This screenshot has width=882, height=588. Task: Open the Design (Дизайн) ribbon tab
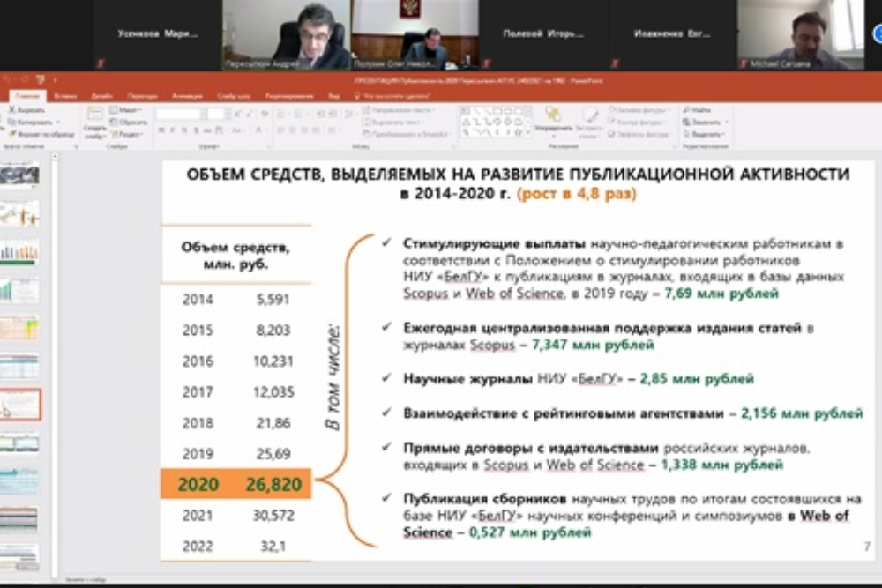pyautogui.click(x=101, y=95)
